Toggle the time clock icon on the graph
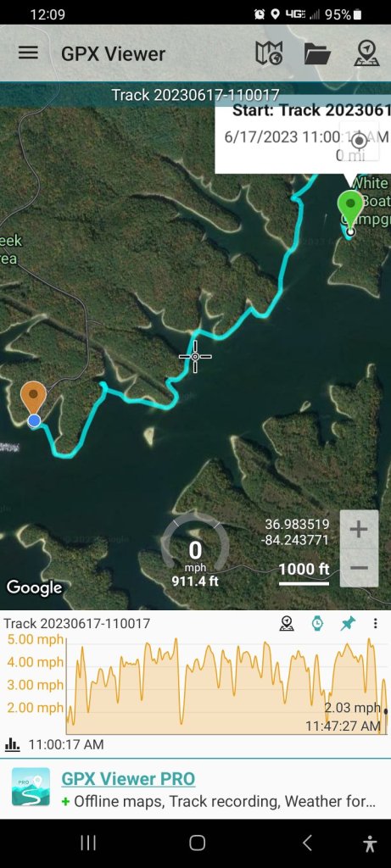391x868 pixels. (x=317, y=624)
